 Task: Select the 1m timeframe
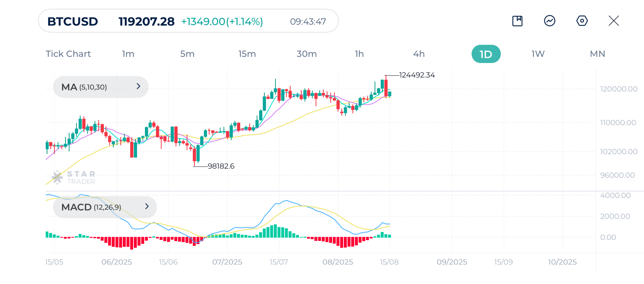[128, 54]
